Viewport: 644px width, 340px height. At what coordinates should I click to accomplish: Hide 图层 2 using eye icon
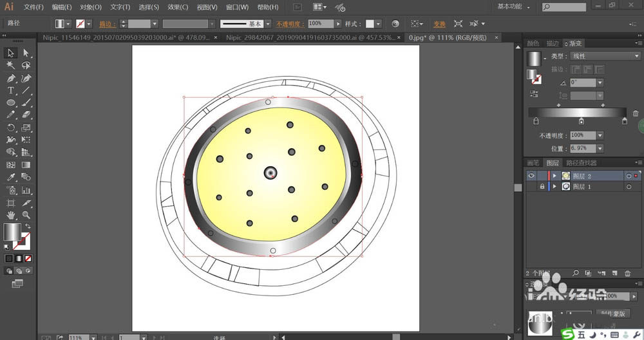pyautogui.click(x=531, y=176)
